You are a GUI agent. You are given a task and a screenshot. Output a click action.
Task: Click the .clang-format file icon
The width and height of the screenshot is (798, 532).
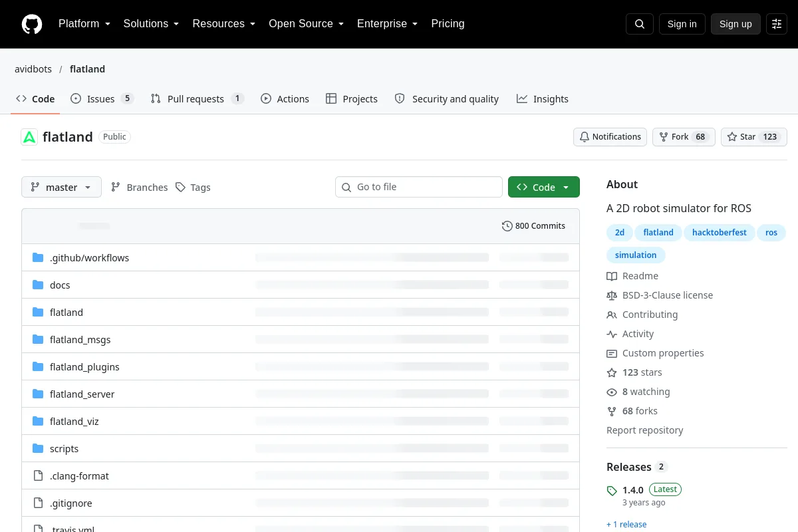(x=38, y=476)
